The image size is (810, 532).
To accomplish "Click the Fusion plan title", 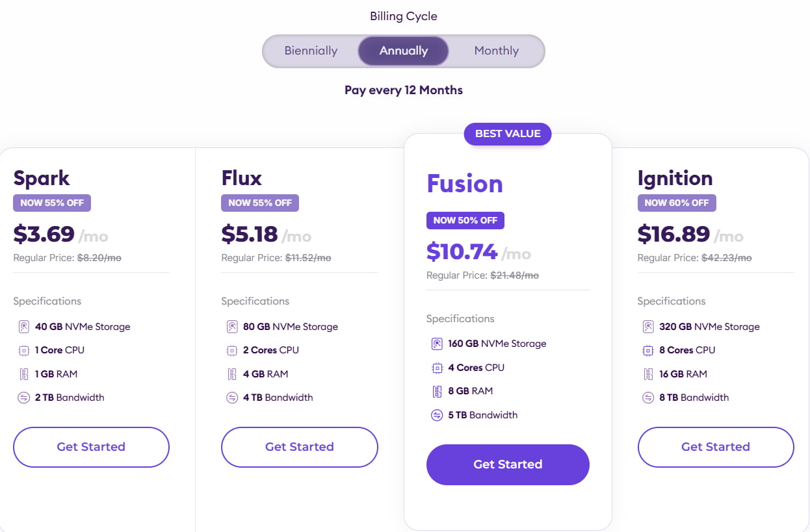I will 465,184.
